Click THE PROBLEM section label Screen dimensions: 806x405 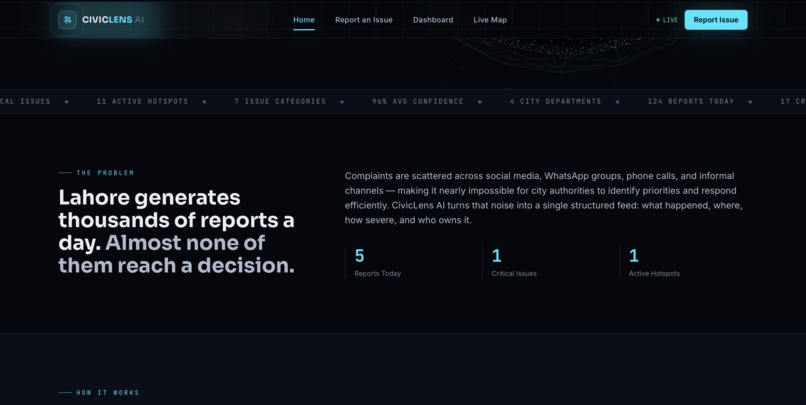point(105,173)
